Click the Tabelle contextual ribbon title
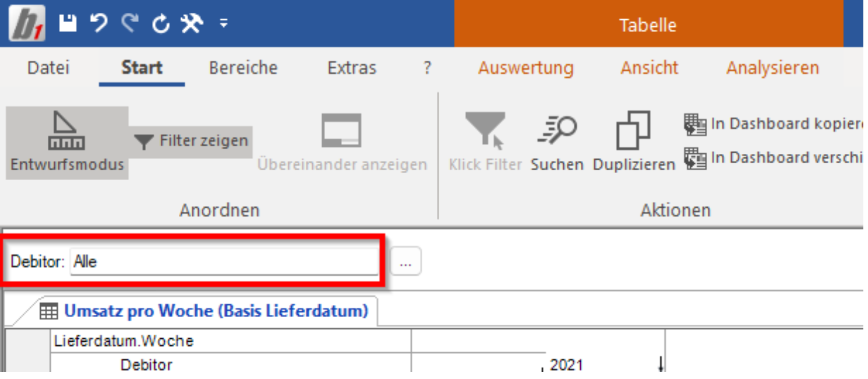 (x=648, y=26)
